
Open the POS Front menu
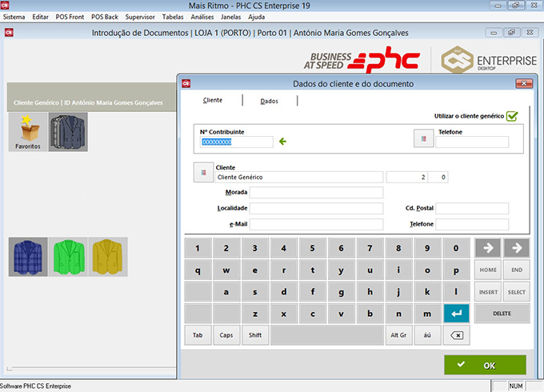coord(70,17)
